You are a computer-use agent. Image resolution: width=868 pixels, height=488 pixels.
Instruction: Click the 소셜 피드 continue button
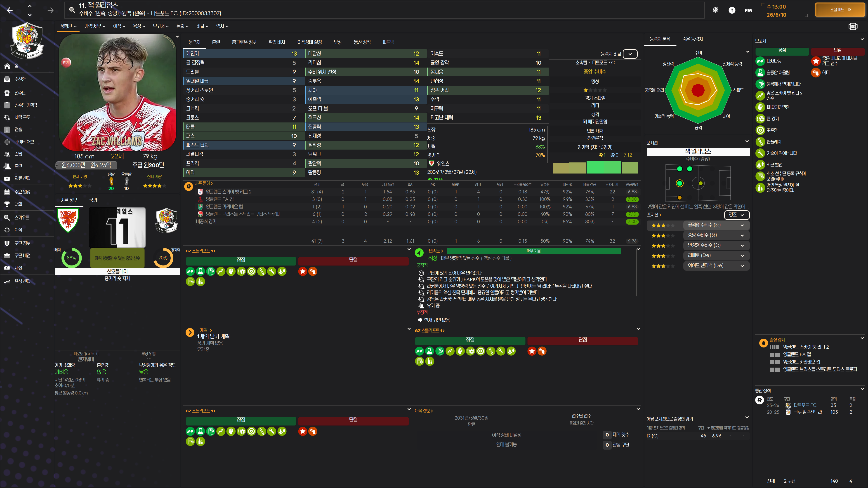pos(840,10)
